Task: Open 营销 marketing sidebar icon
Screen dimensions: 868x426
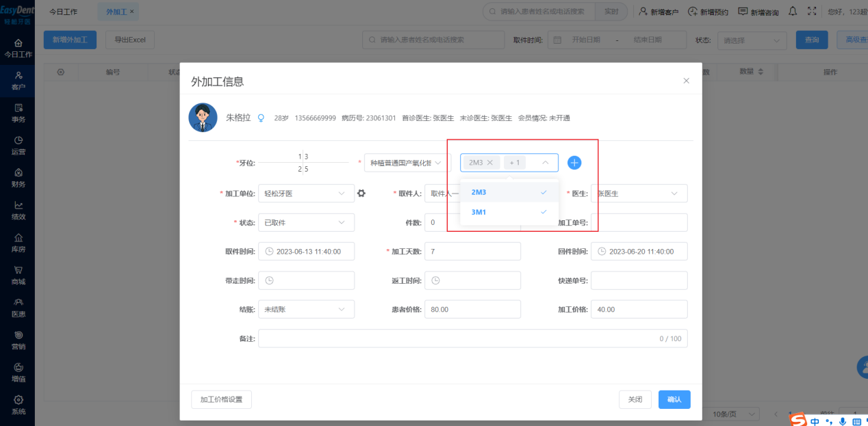Action: pyautogui.click(x=18, y=340)
